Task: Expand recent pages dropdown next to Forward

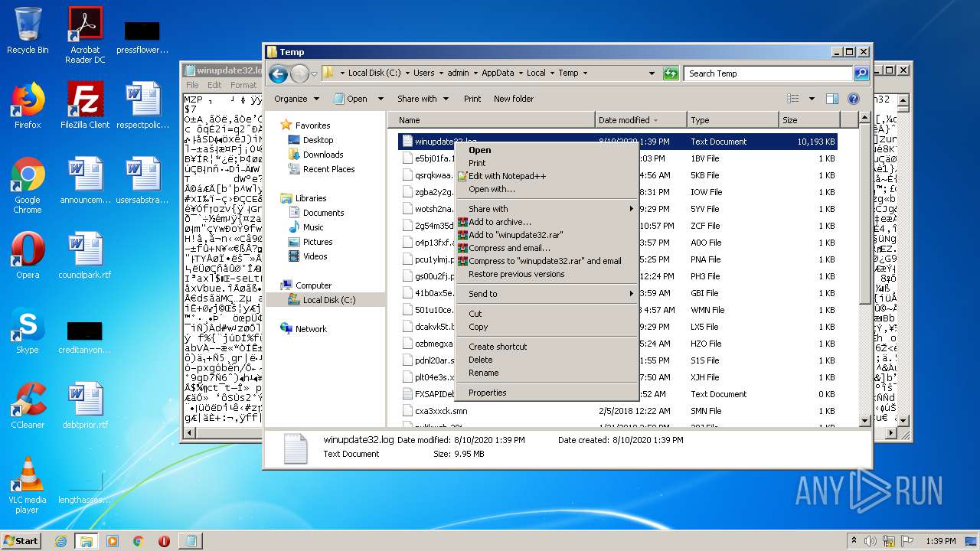Action: pyautogui.click(x=314, y=73)
